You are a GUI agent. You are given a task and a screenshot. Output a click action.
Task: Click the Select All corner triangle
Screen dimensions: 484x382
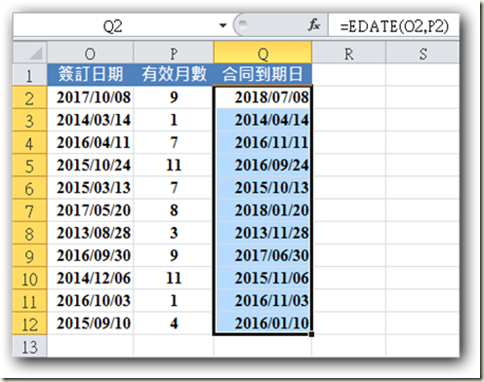[x=30, y=53]
